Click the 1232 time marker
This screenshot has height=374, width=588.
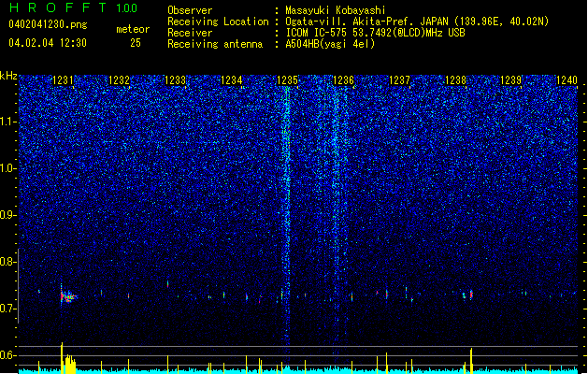tap(119, 80)
